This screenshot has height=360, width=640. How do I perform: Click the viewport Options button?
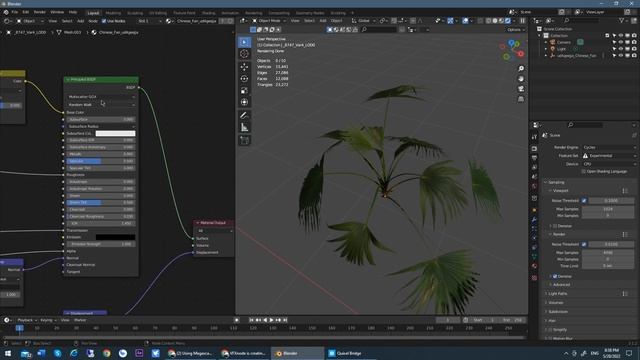[515, 30]
